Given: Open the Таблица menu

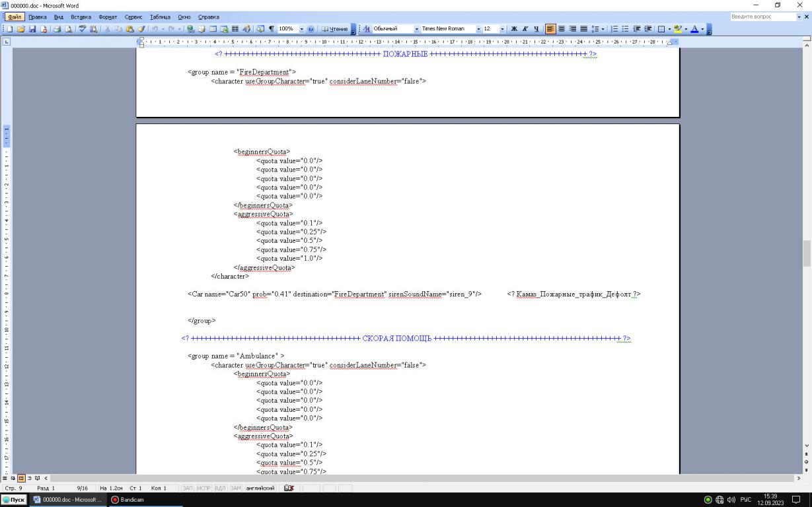Looking at the screenshot, I should (161, 17).
